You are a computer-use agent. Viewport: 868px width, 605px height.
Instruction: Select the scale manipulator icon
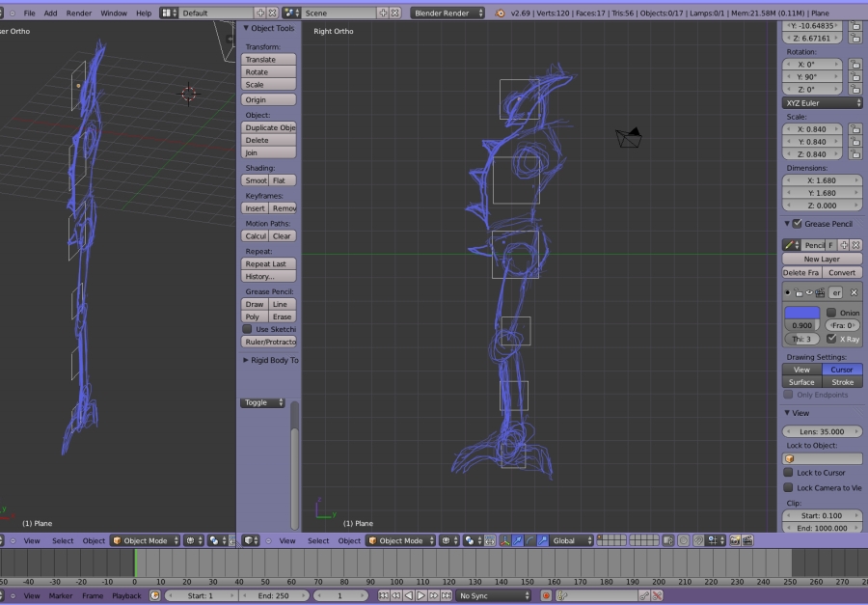(x=542, y=540)
